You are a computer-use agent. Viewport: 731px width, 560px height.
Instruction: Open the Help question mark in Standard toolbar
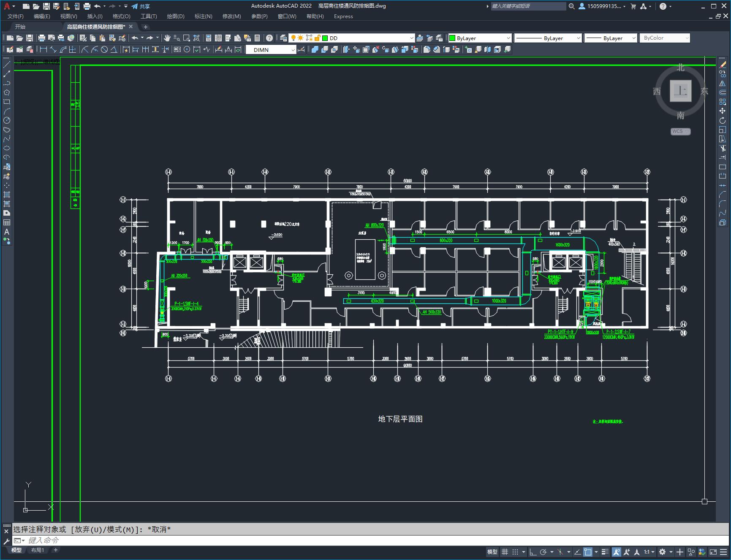click(x=269, y=38)
